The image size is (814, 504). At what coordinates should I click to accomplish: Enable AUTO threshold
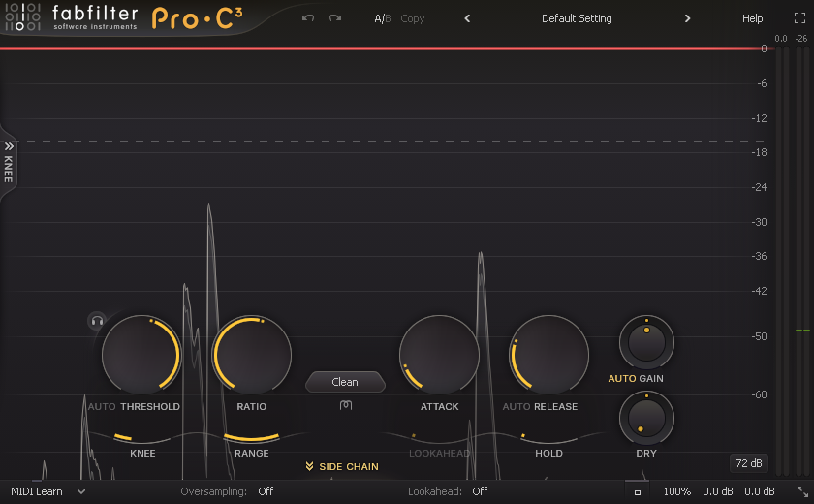click(x=102, y=406)
